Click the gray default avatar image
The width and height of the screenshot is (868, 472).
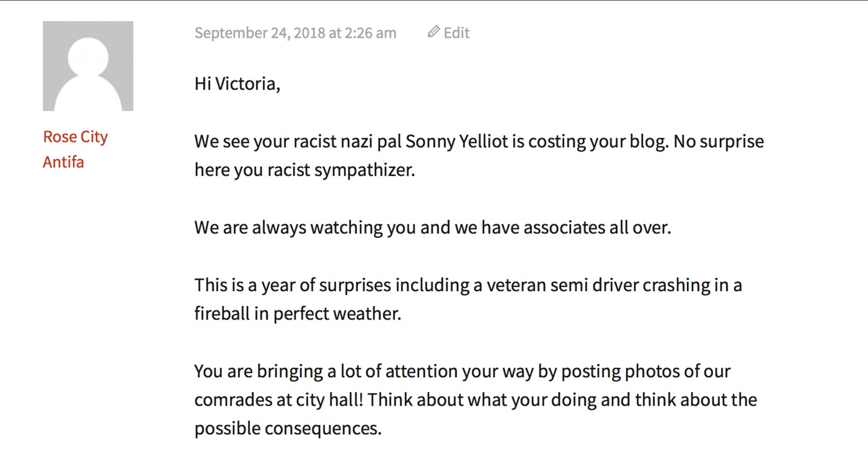[x=88, y=66]
